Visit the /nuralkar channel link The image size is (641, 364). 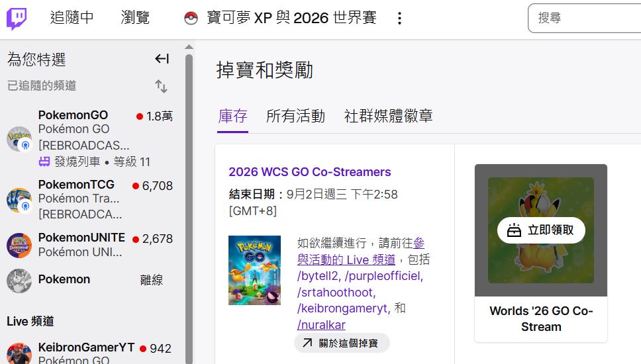[321, 325]
